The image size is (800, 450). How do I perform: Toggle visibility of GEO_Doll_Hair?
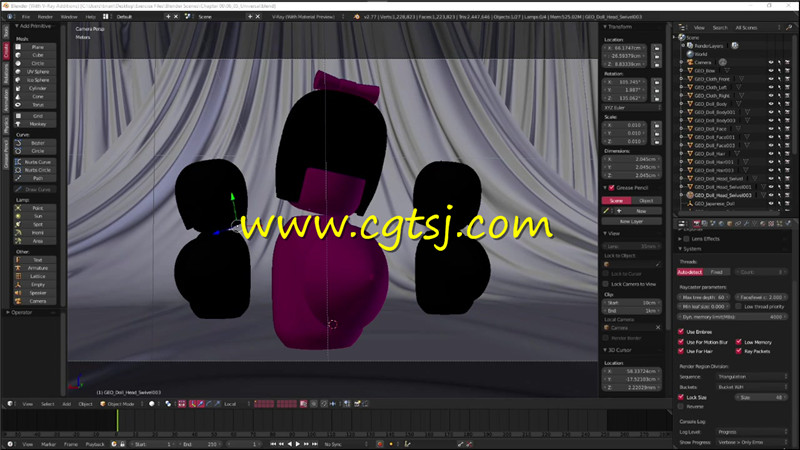point(771,154)
